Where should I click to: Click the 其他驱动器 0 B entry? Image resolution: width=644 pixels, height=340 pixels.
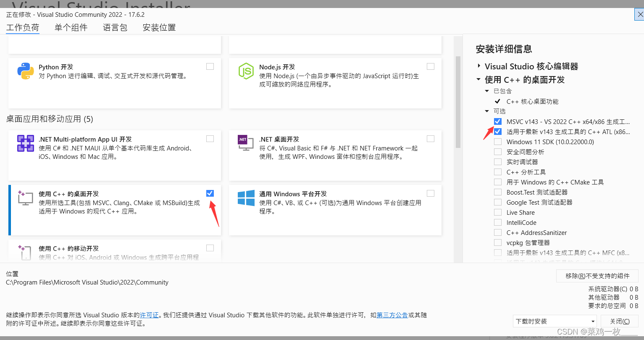pos(614,297)
